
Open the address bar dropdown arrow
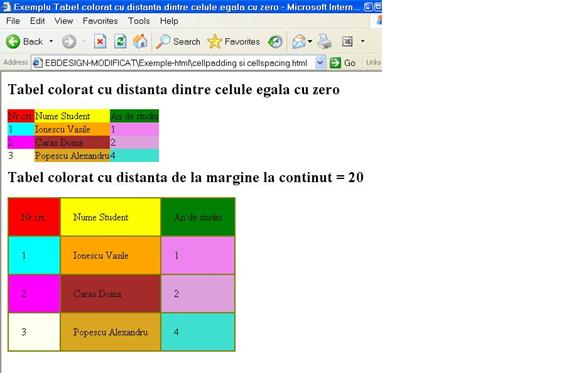pyautogui.click(x=320, y=63)
